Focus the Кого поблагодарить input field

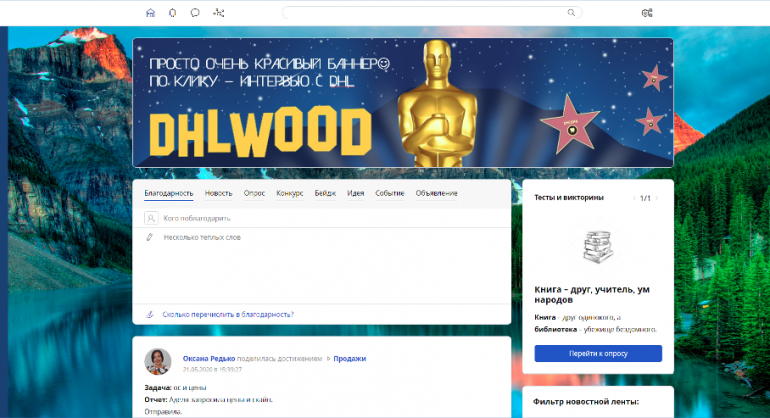pyautogui.click(x=330, y=217)
